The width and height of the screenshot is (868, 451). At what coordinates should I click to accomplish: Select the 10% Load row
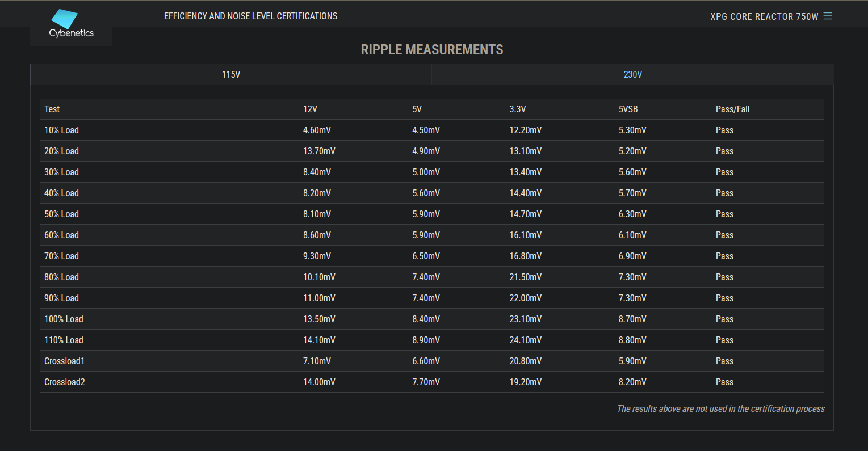62,130
